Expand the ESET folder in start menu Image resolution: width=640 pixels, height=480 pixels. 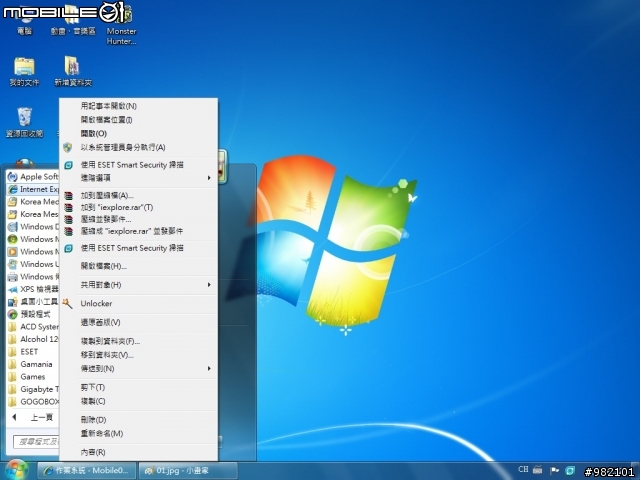(x=33, y=352)
